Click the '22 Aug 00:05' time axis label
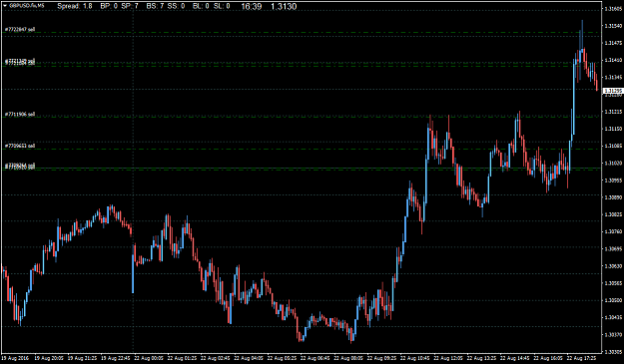 pos(149,358)
